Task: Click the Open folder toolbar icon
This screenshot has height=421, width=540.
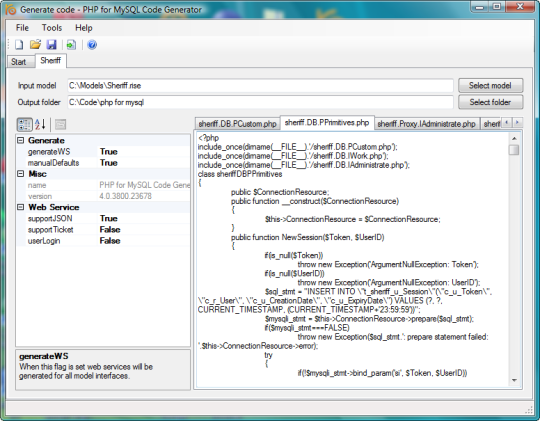Action: (35, 45)
